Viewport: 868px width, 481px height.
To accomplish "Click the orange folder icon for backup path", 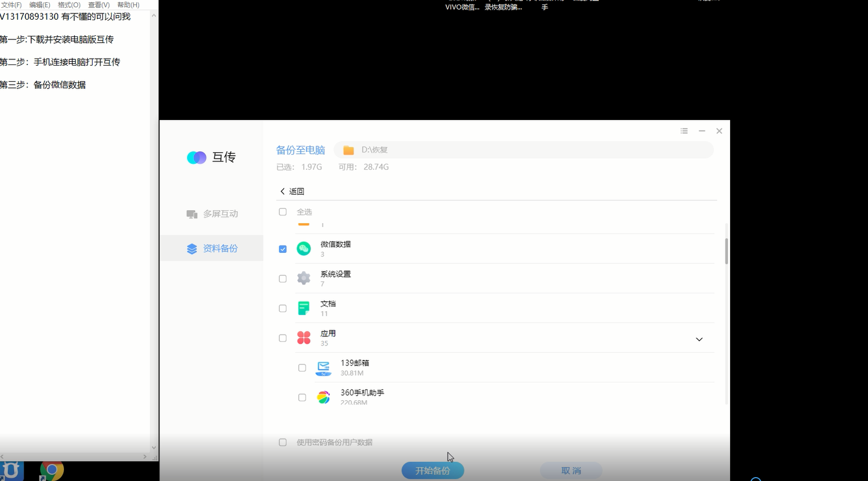I will point(348,150).
